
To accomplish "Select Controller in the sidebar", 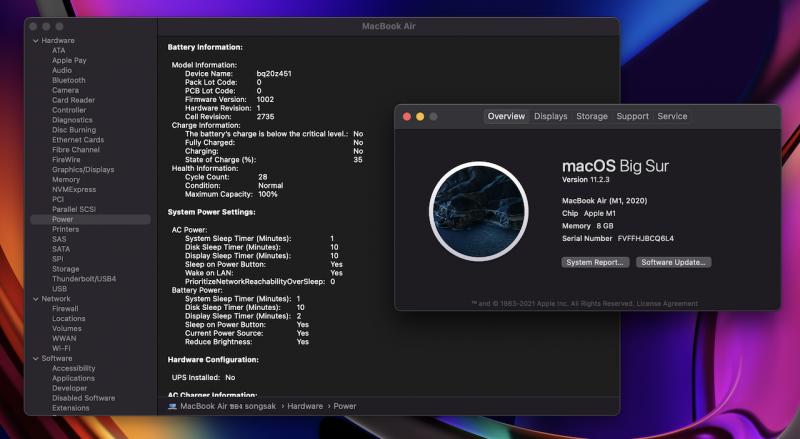I will (x=69, y=110).
